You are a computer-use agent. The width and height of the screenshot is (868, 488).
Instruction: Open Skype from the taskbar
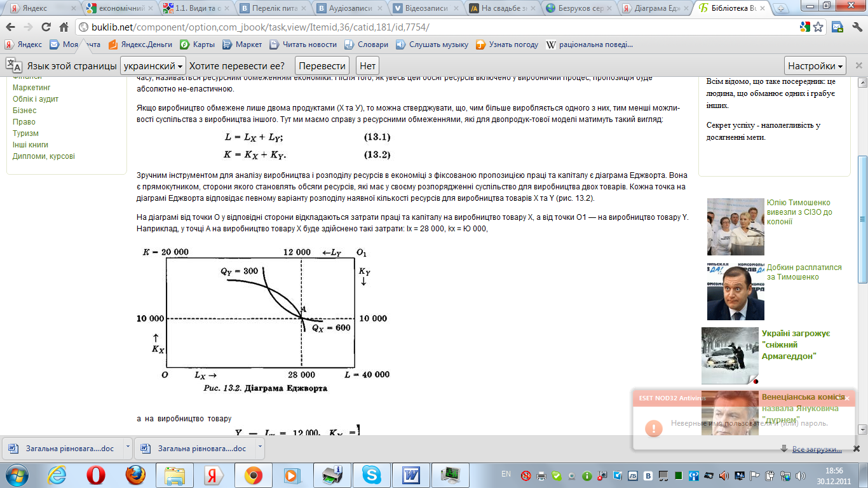[371, 475]
